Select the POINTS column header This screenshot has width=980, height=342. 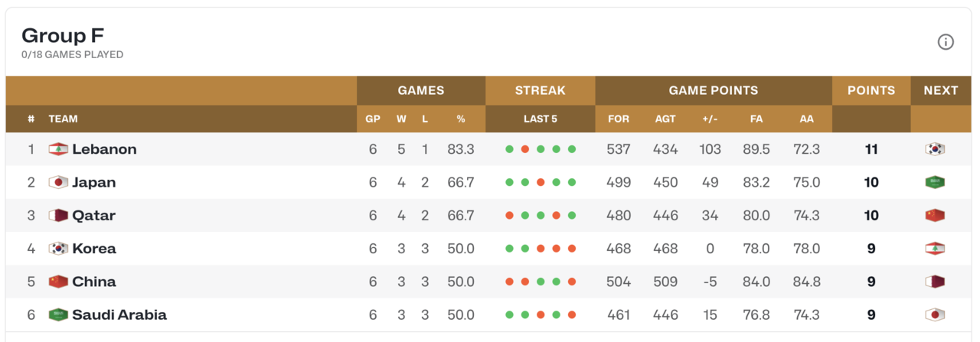pyautogui.click(x=871, y=90)
